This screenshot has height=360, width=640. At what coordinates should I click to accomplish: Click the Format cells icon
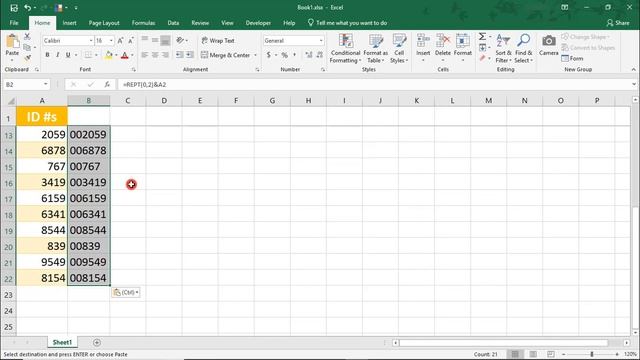pos(462,41)
